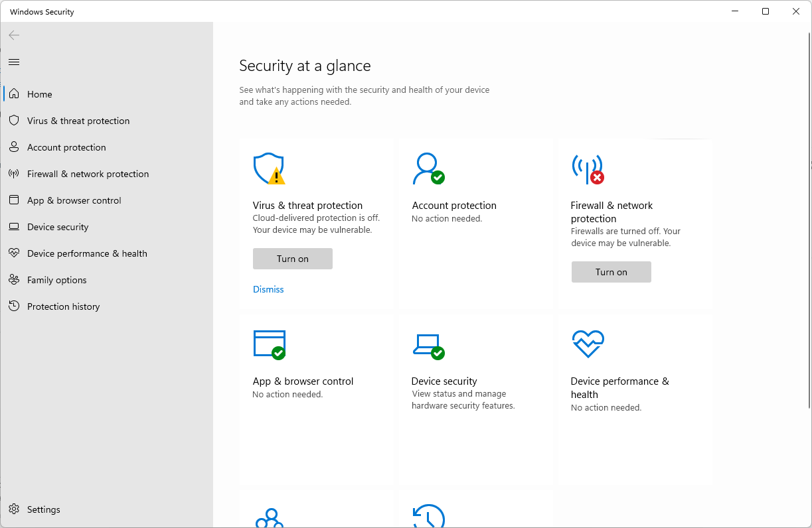The height and width of the screenshot is (528, 812).
Task: Click the partially visible history clock tile icon
Action: (428, 517)
